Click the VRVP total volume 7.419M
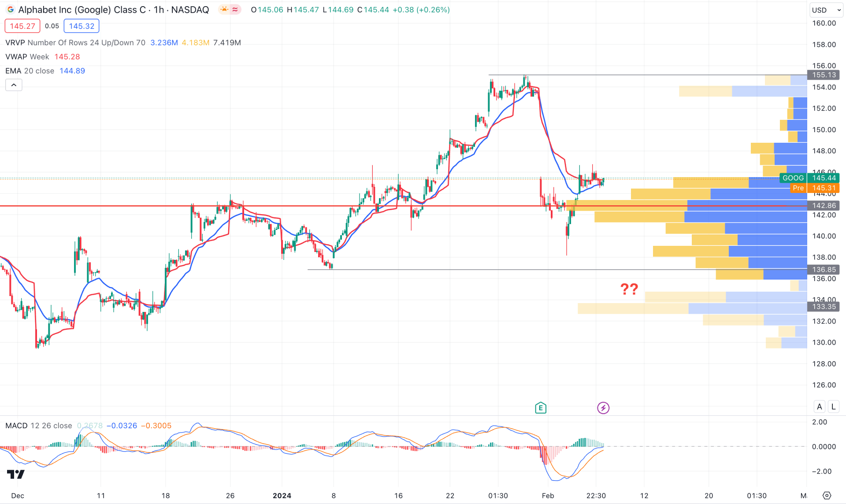Viewport: 846px width, 504px height. pos(227,43)
